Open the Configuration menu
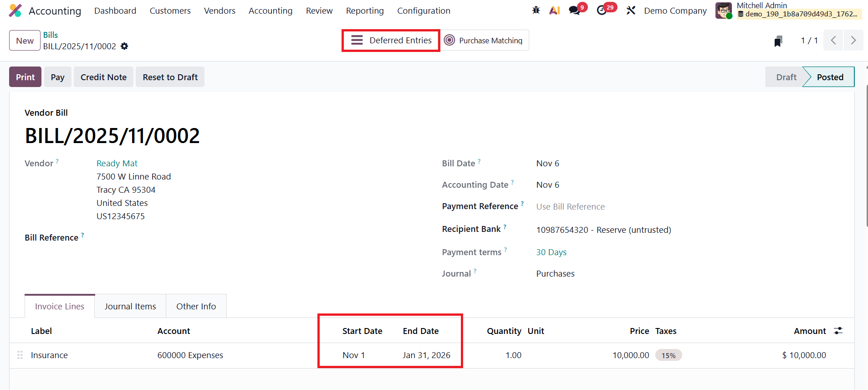 424,10
